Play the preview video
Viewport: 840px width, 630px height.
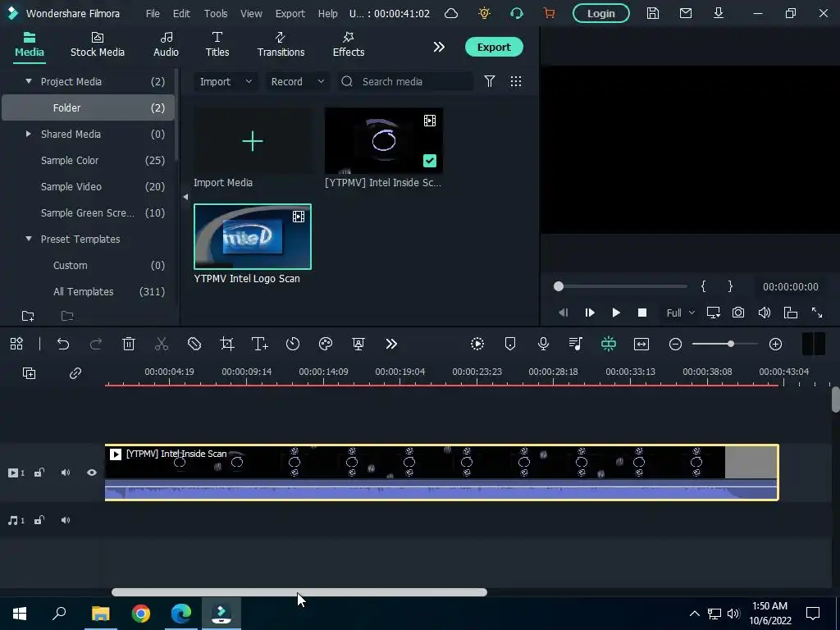click(615, 313)
